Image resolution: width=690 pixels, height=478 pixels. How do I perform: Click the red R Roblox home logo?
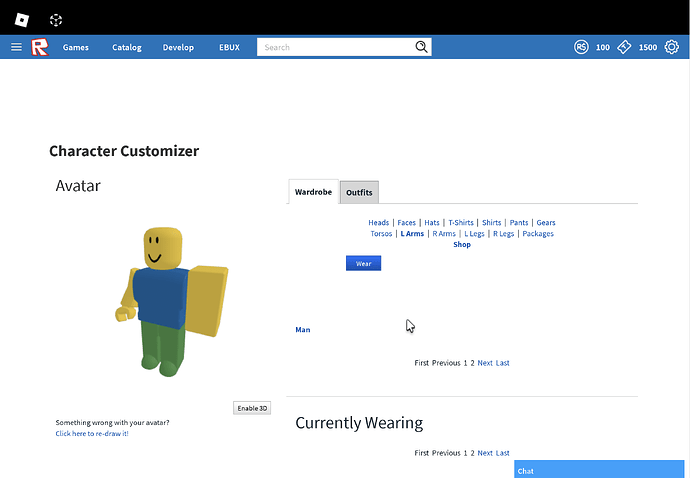point(40,47)
